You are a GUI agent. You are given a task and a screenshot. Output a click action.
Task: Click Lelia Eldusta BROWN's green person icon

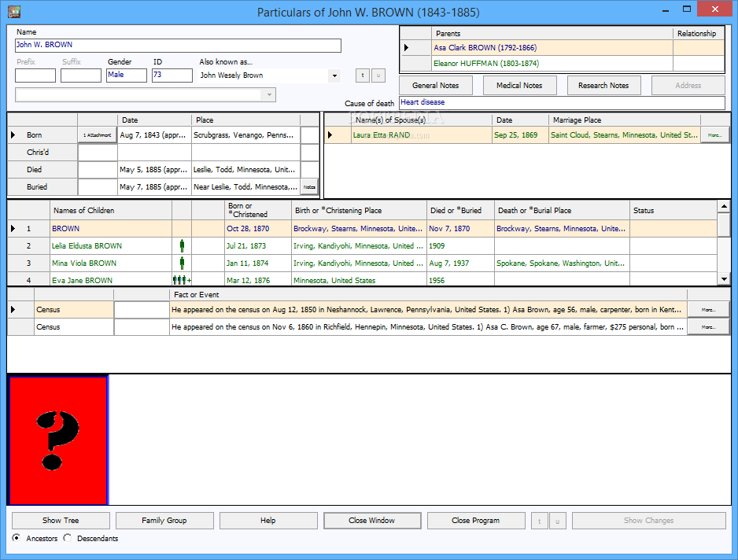click(x=183, y=245)
